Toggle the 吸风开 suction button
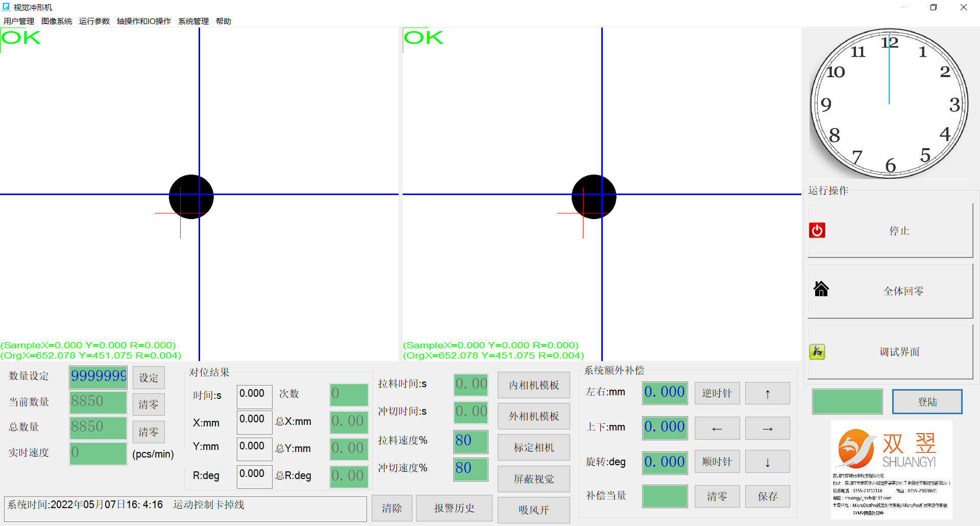980x526 pixels. click(533, 510)
